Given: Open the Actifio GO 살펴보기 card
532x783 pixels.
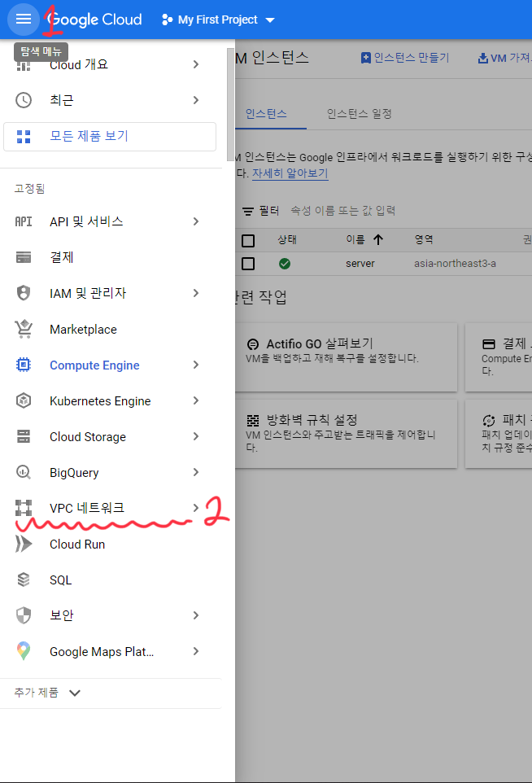Looking at the screenshot, I should (347, 357).
